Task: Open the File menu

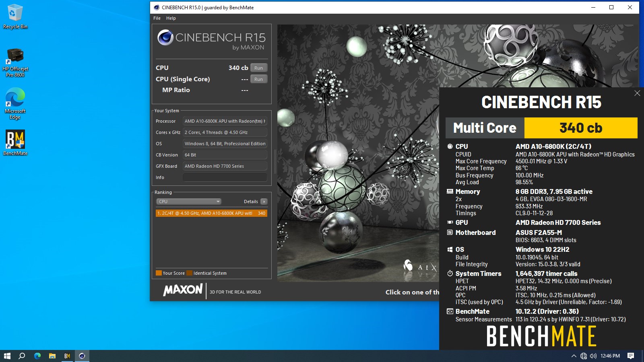Action: coord(157,18)
